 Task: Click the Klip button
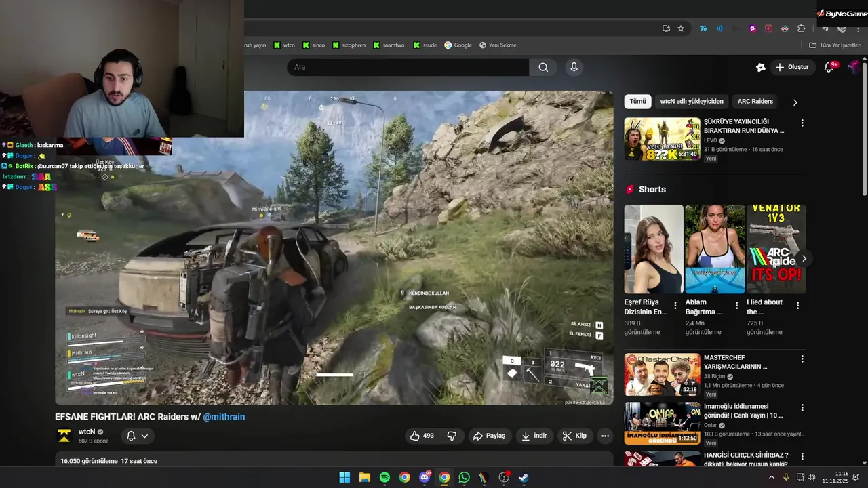point(574,436)
